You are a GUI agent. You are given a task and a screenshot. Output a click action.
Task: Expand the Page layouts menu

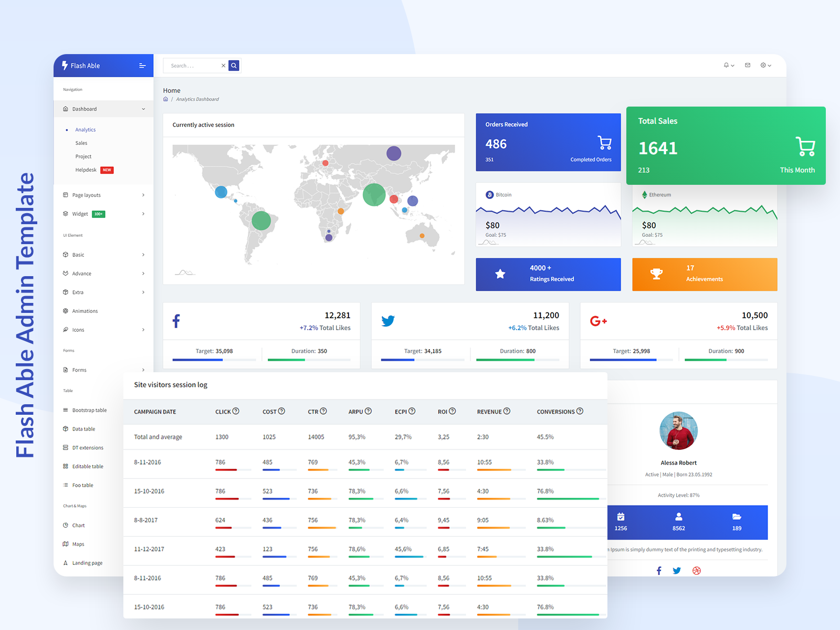[86, 195]
